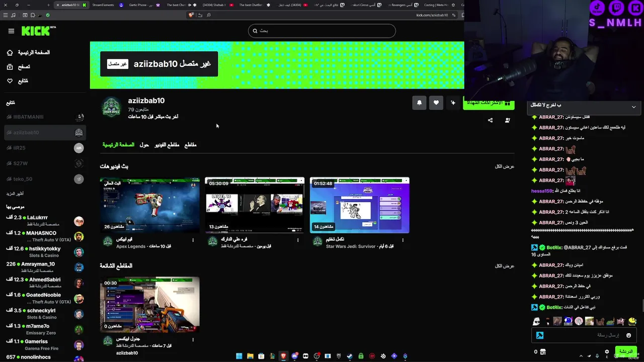
Task: Click hessa159 username in chat
Action: click(542, 191)
